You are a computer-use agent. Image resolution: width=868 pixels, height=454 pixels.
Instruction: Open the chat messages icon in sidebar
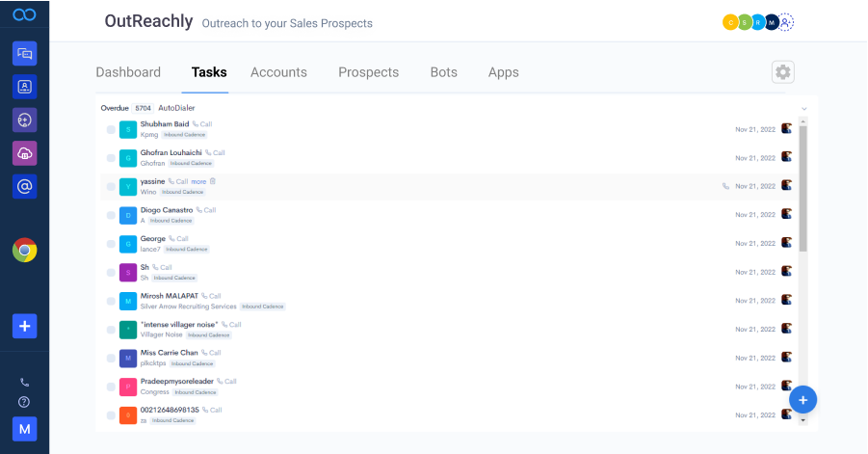click(x=24, y=53)
